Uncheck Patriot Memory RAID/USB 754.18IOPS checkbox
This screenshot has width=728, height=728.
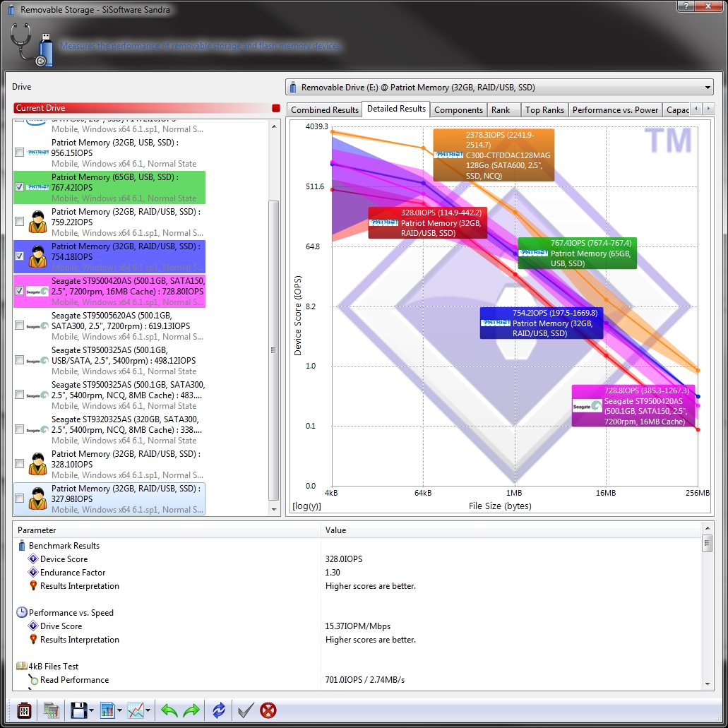pos(20,256)
